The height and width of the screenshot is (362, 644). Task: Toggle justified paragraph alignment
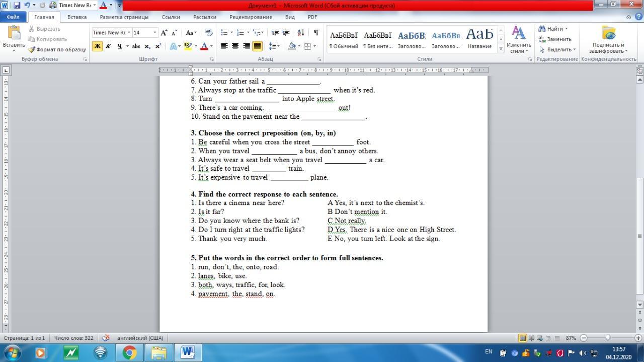[257, 46]
